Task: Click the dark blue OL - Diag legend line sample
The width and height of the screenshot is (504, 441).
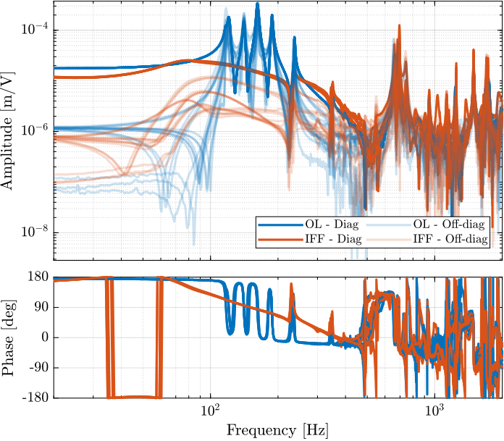Action: [x=281, y=224]
